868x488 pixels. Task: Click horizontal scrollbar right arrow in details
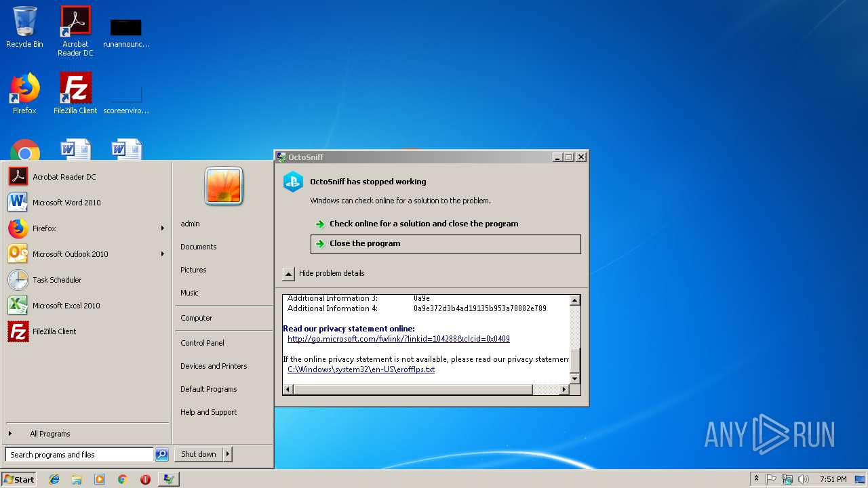564,389
